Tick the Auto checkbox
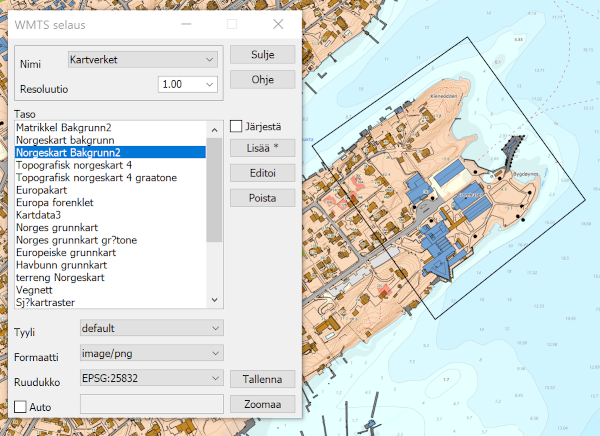600x436 pixels. (21, 407)
